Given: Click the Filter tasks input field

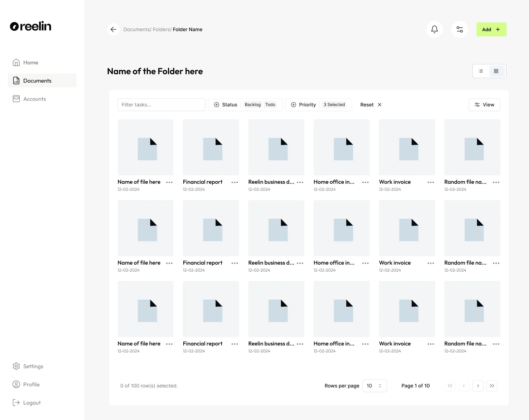Looking at the screenshot, I should 161,105.
